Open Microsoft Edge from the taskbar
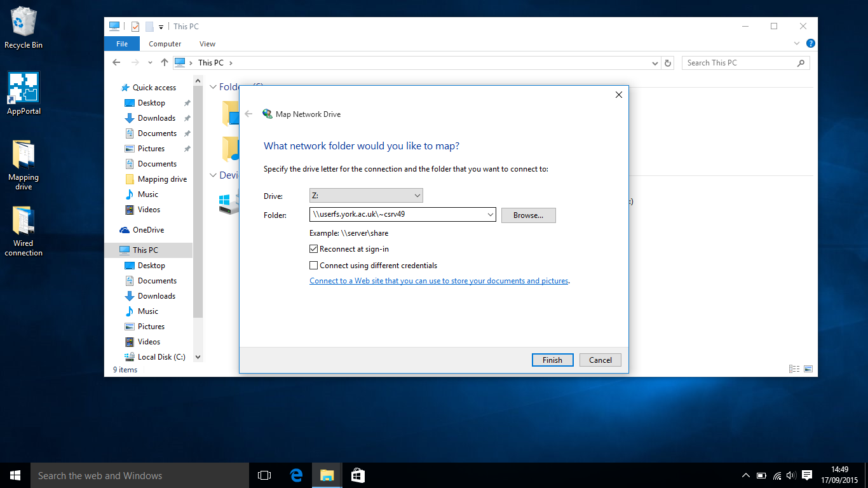Viewport: 868px width, 488px height. 296,475
